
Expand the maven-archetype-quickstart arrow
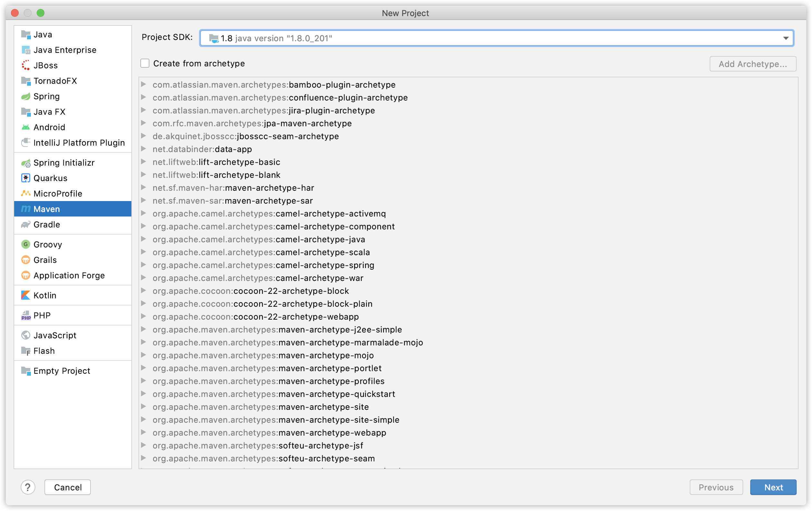[x=144, y=394]
